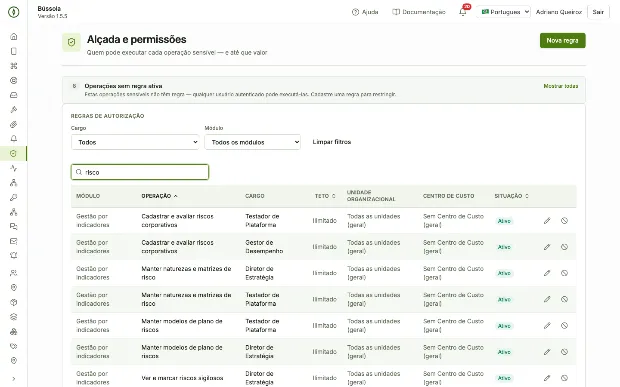
Task: Open the activity pulse sidebar icon
Action: point(13,168)
